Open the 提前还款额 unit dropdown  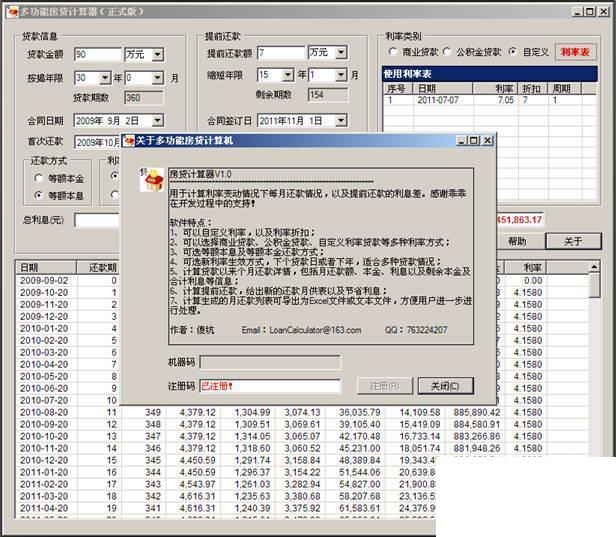pos(341,52)
